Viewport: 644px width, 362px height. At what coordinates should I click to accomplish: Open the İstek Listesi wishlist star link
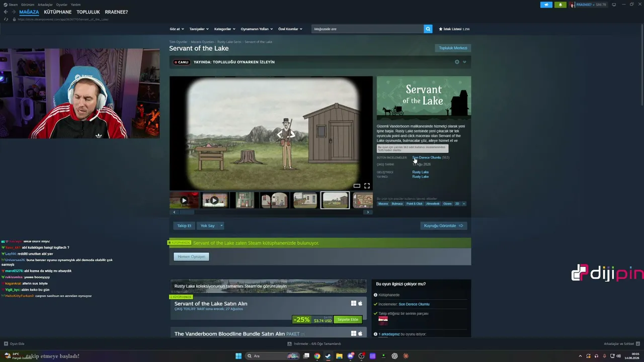click(x=454, y=29)
